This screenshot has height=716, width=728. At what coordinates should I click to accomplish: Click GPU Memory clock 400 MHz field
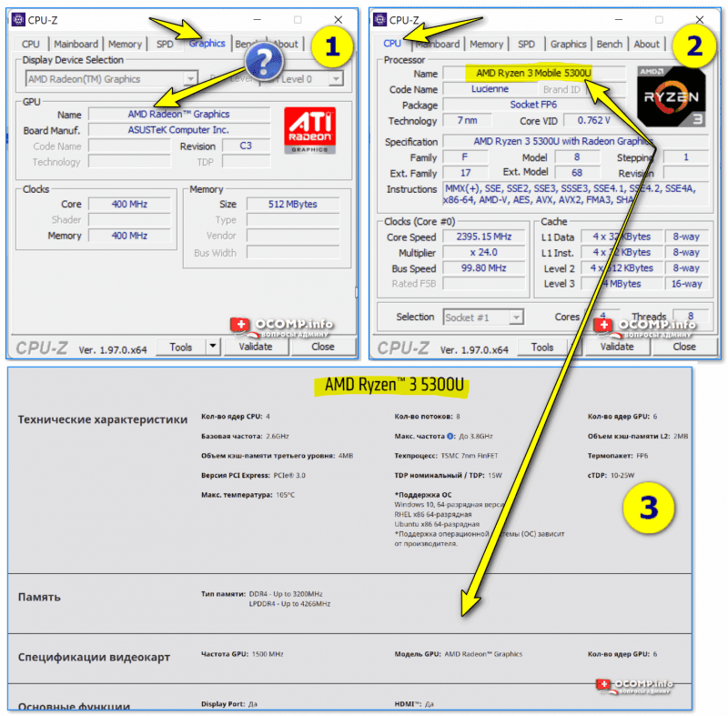(129, 236)
